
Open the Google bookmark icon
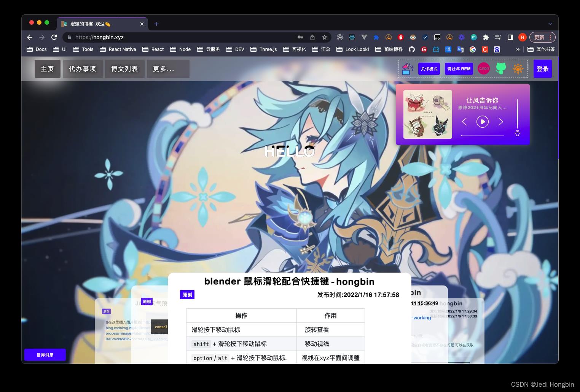pos(473,49)
